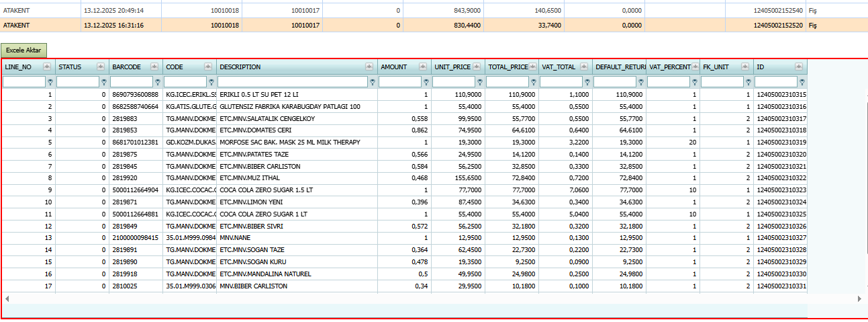Screen dimensions: 868x322
Task: Open the filter options for CODE column
Action: coord(211,82)
